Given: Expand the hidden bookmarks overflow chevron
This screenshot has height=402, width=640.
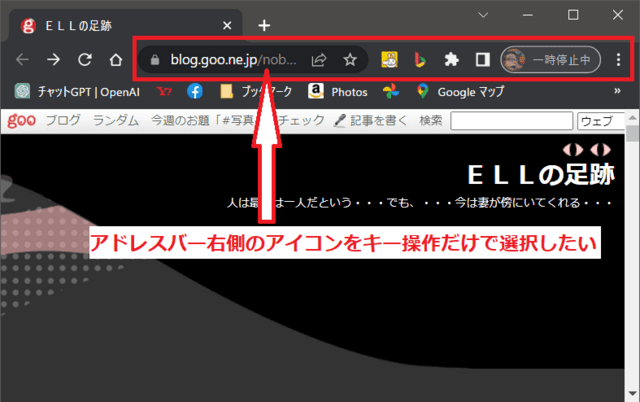Looking at the screenshot, I should pyautogui.click(x=617, y=92).
